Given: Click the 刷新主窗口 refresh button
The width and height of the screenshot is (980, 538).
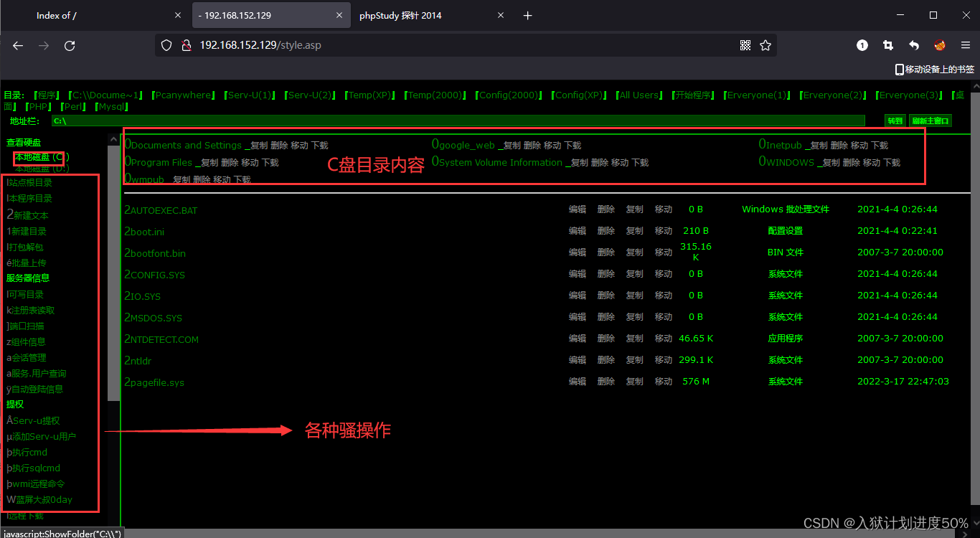Looking at the screenshot, I should pos(930,121).
